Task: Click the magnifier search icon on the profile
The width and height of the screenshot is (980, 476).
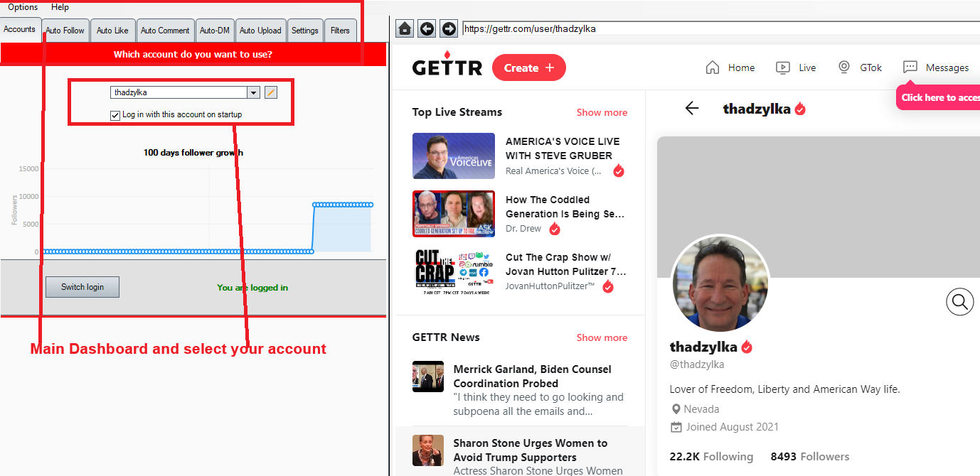Action: coord(959,302)
